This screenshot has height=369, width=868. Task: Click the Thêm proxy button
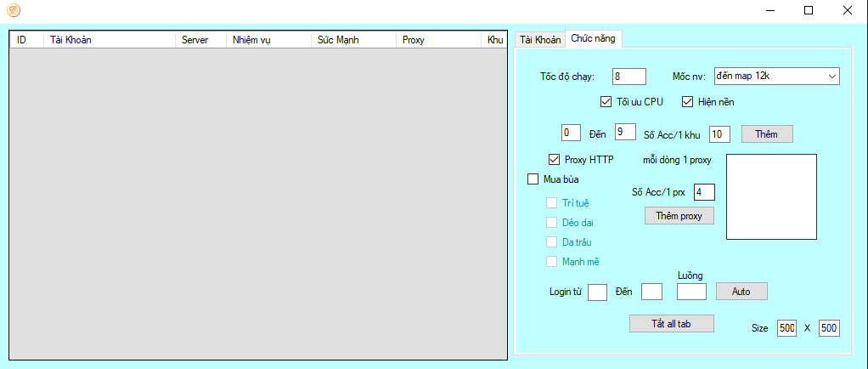679,216
